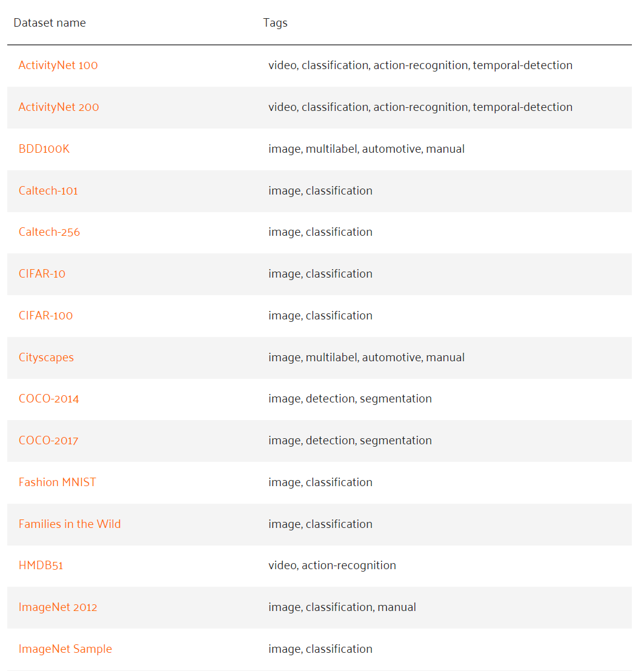The image size is (644, 671).
Task: Select the ImageNet Sample dataset link
Action: click(x=65, y=649)
